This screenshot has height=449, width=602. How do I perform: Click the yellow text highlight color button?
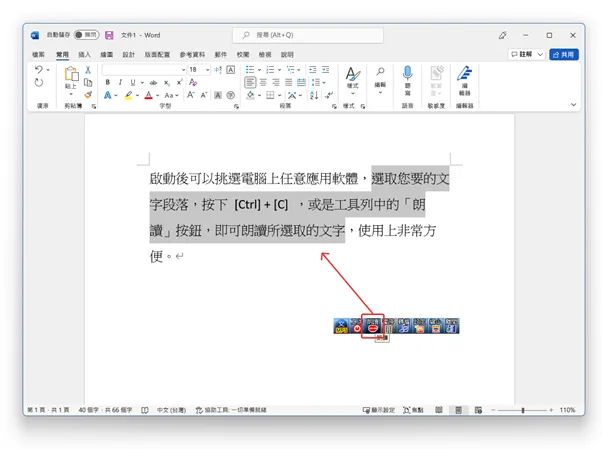point(128,95)
